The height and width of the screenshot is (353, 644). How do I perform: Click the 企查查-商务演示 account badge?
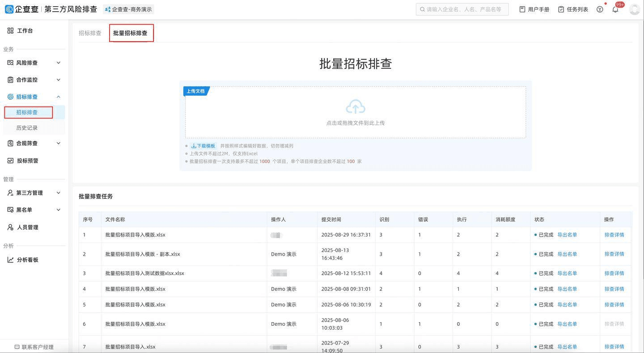128,9
